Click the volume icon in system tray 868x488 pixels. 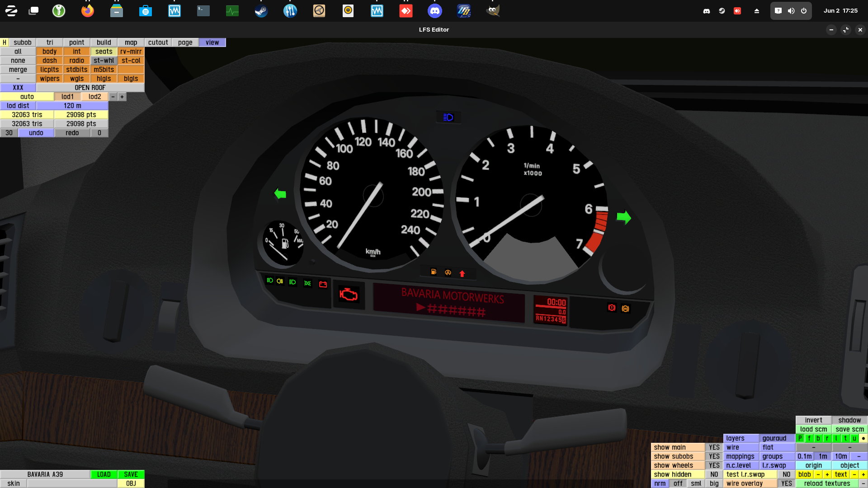point(791,11)
